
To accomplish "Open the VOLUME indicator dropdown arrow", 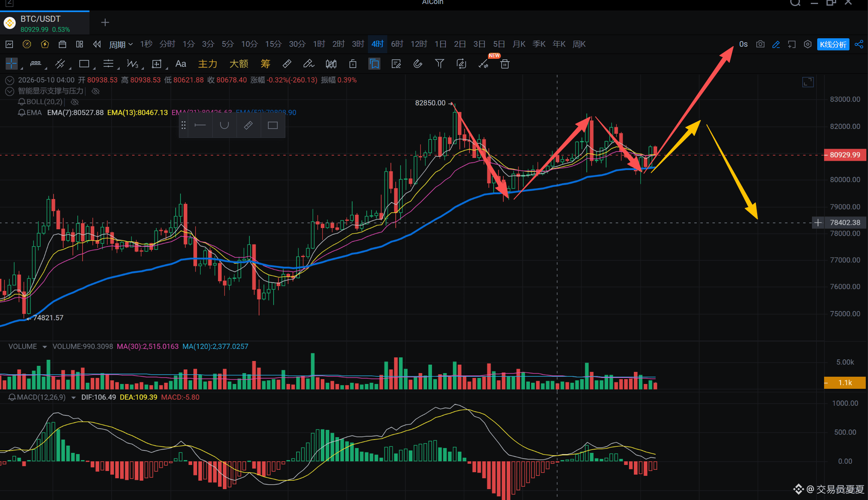I will click(45, 347).
